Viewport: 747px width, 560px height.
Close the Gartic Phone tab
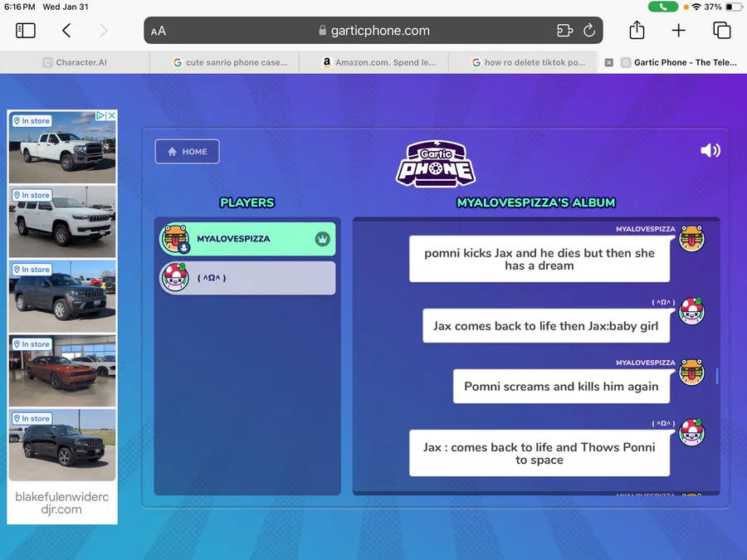[609, 62]
